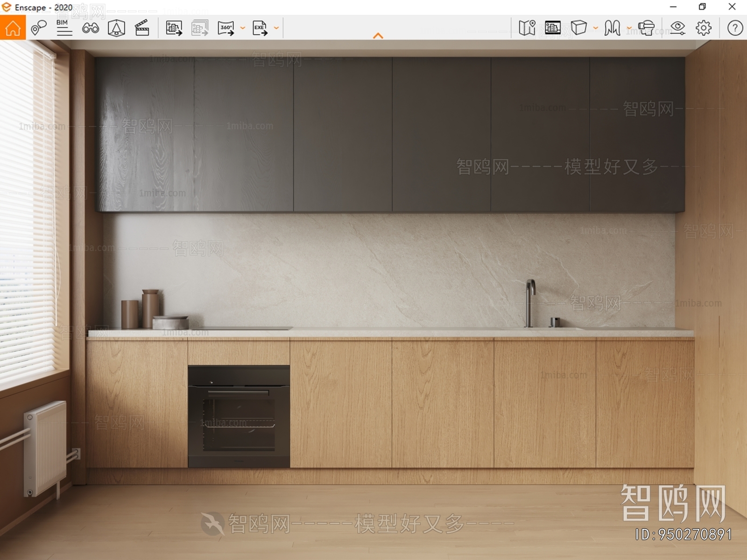Expand the navigation mode dropdown arrow
747x560 pixels.
(629, 28)
